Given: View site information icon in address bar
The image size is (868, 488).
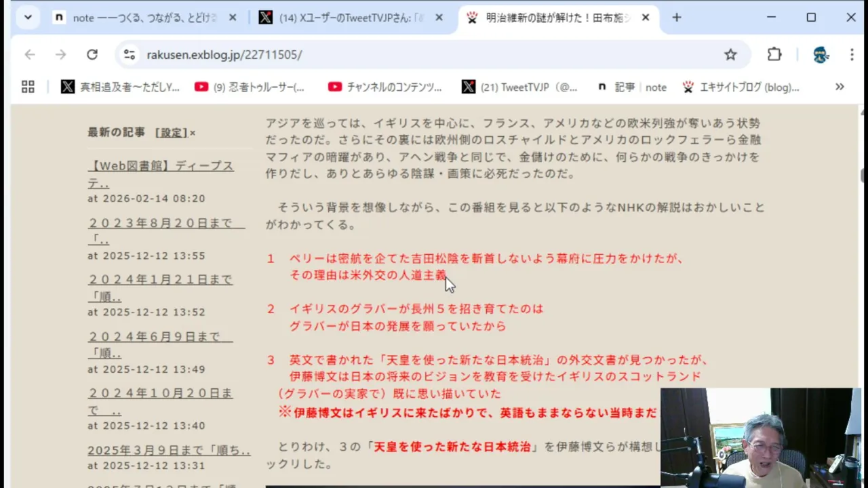Looking at the screenshot, I should tap(130, 55).
